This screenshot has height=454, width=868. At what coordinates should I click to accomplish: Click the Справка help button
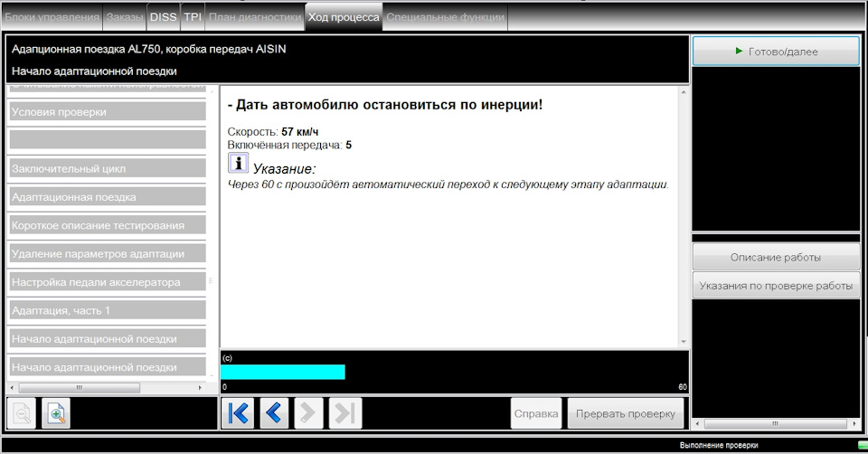(536, 413)
